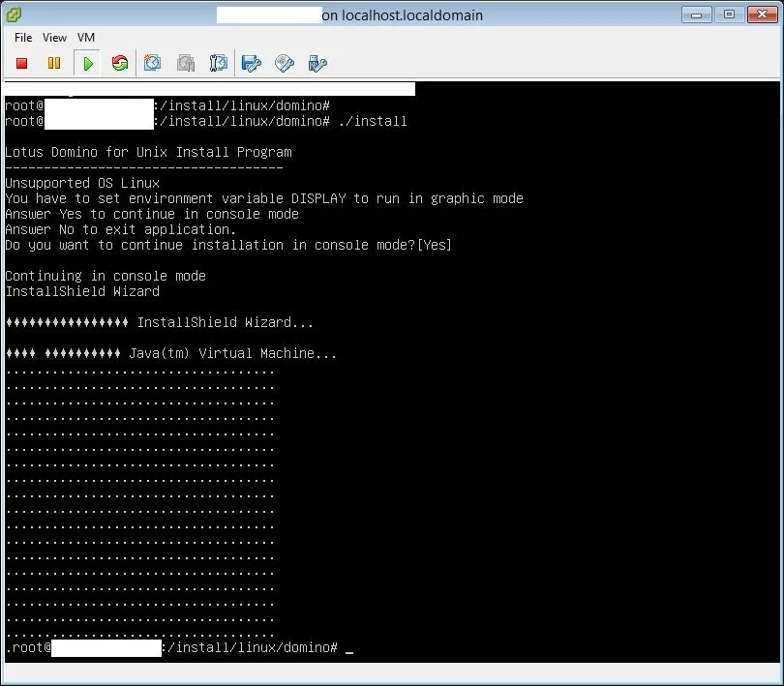Screen dimensions: 784x686
Task: Suspend the VM using the yellow pause icon
Action: click(54, 64)
